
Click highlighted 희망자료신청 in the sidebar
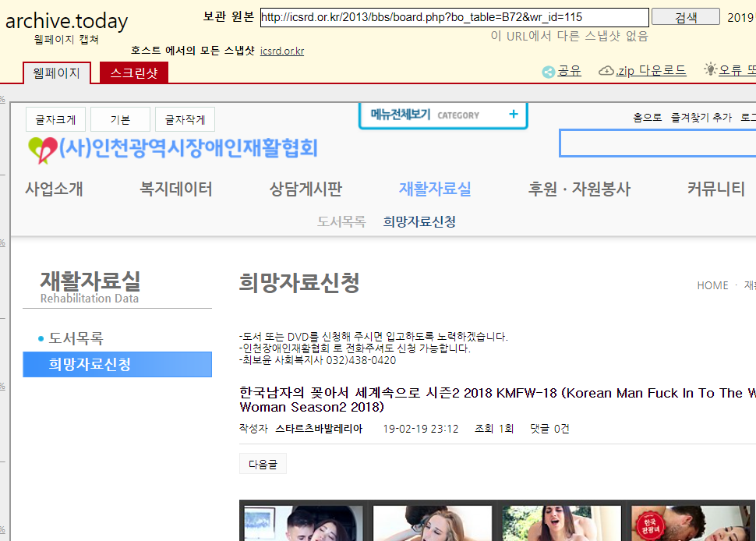[x=117, y=364]
